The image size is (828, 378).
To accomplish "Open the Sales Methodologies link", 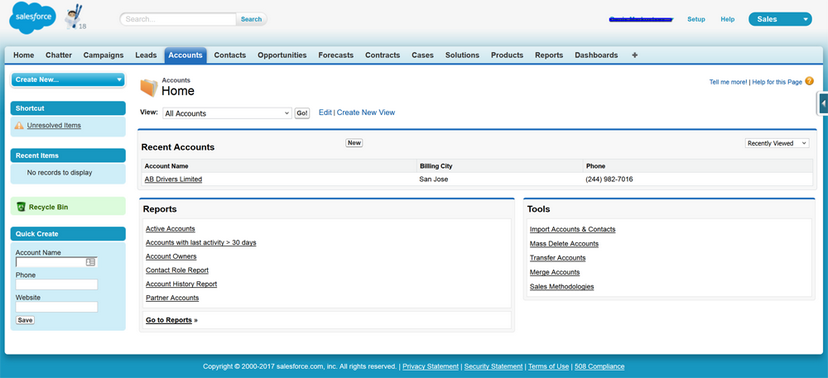I will (x=562, y=287).
